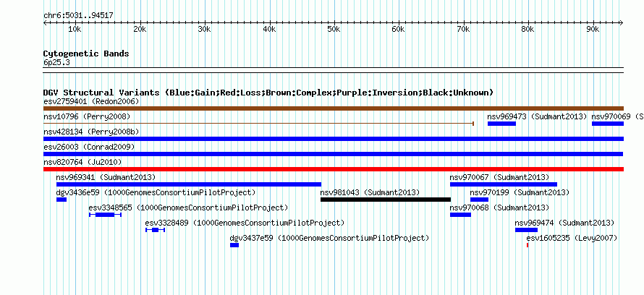This screenshot has height=295, width=644.
Task: Click the blue bar under nsv970069
Action: [x=607, y=124]
